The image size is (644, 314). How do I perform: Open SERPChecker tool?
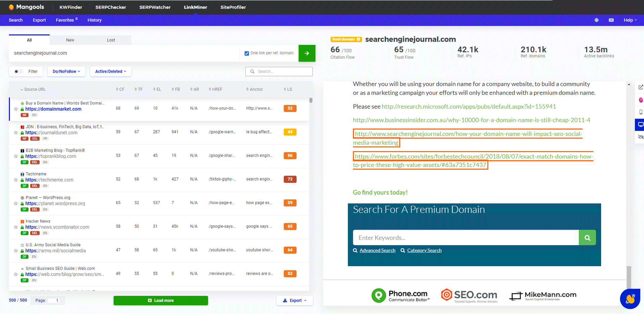111,7
